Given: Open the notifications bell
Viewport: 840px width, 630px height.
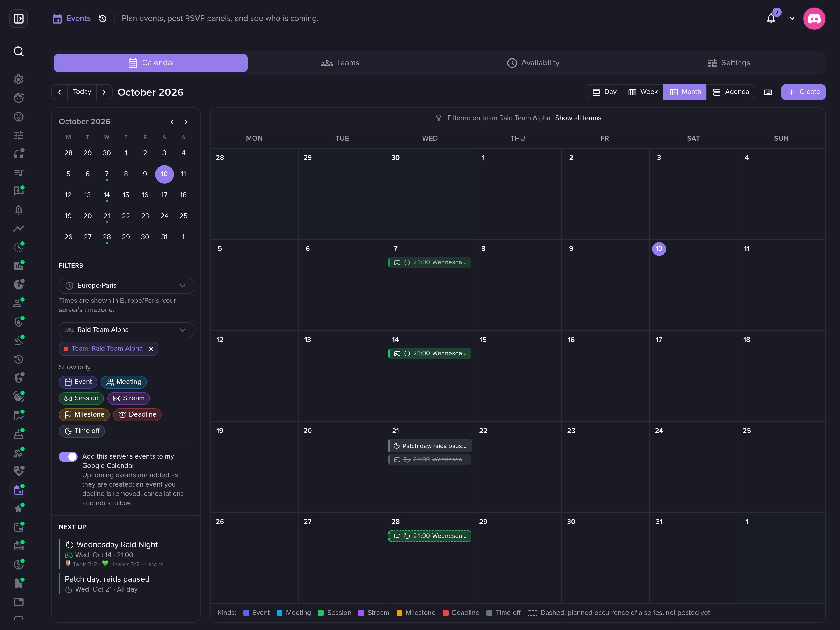Looking at the screenshot, I should point(771,18).
